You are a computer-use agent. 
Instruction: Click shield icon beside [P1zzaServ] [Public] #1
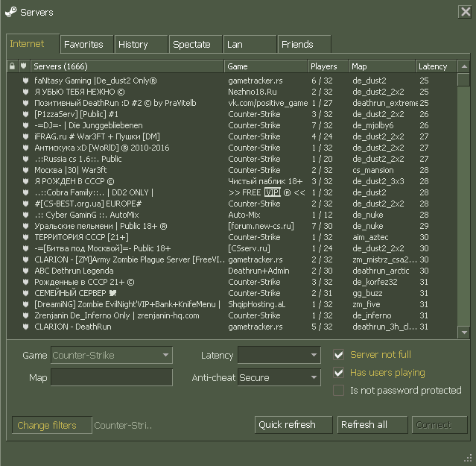(x=26, y=114)
